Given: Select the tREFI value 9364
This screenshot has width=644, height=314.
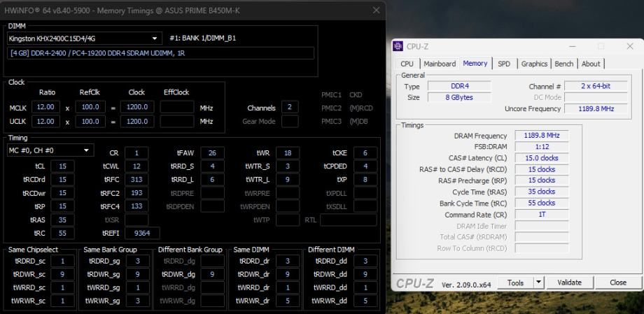Looking at the screenshot, I should [142, 233].
